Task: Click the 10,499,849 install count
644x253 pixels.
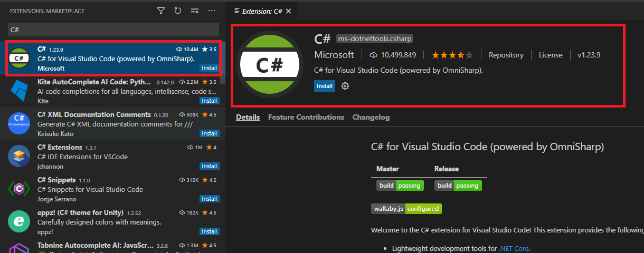Action: (393, 55)
